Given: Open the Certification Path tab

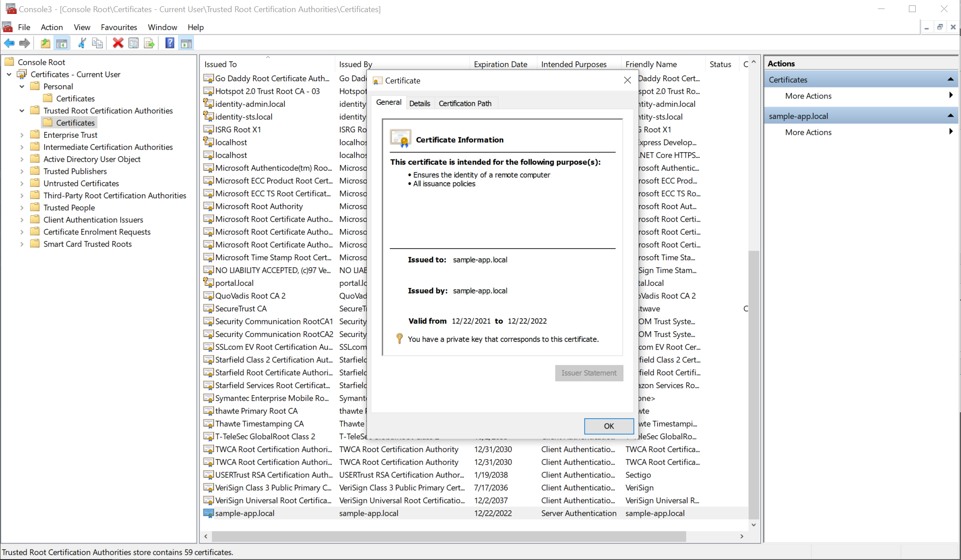Looking at the screenshot, I should 465,103.
